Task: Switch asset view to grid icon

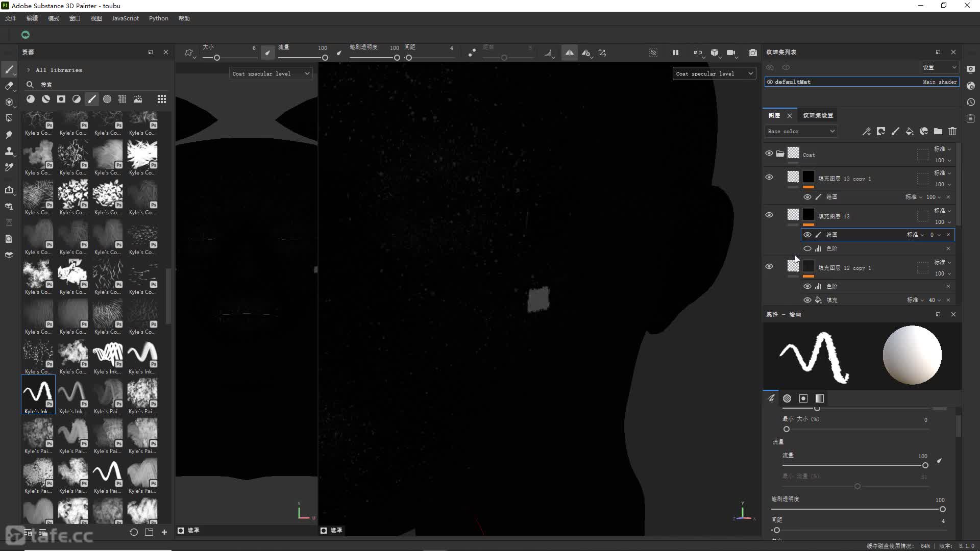Action: pos(161,99)
